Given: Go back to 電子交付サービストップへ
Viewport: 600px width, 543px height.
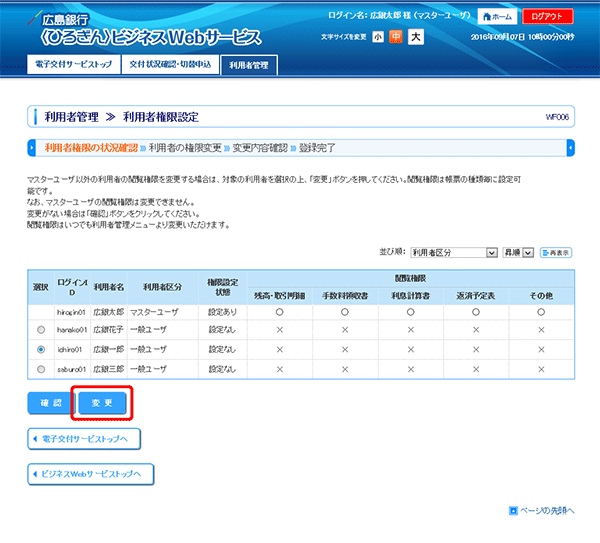Looking at the screenshot, I should point(84,439).
